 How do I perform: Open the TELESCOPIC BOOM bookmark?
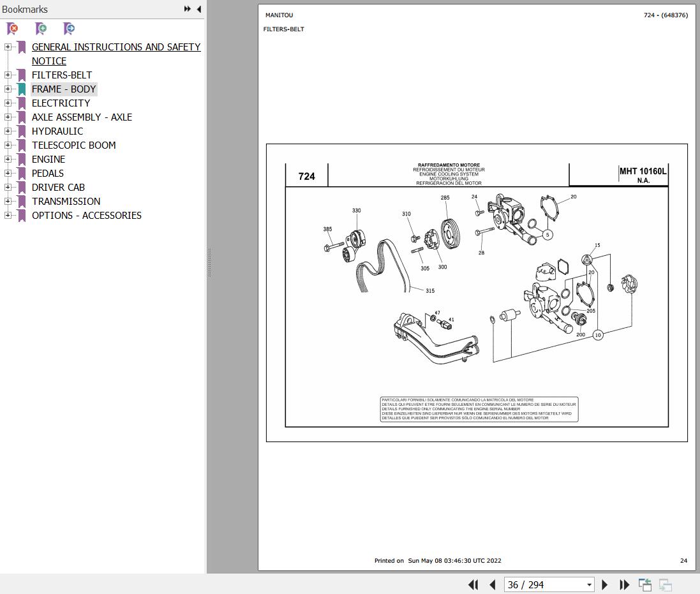73,145
